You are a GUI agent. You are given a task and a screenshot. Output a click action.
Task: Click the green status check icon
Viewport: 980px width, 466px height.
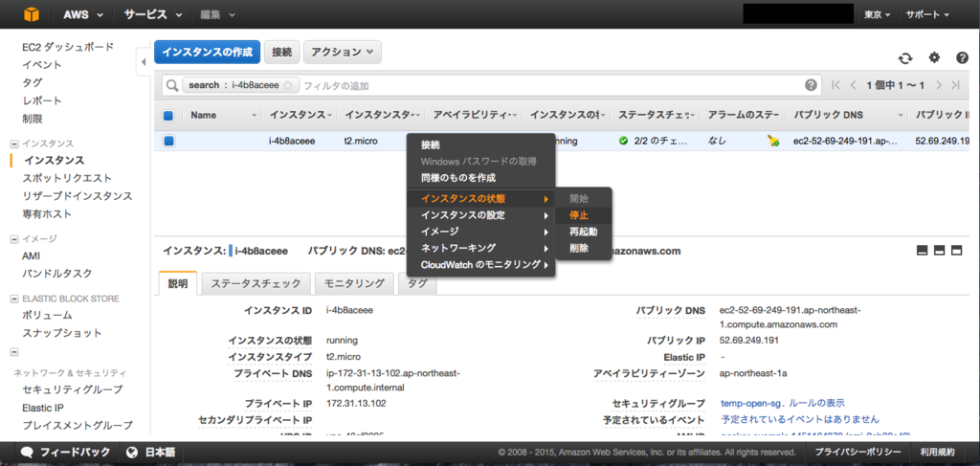pyautogui.click(x=623, y=142)
